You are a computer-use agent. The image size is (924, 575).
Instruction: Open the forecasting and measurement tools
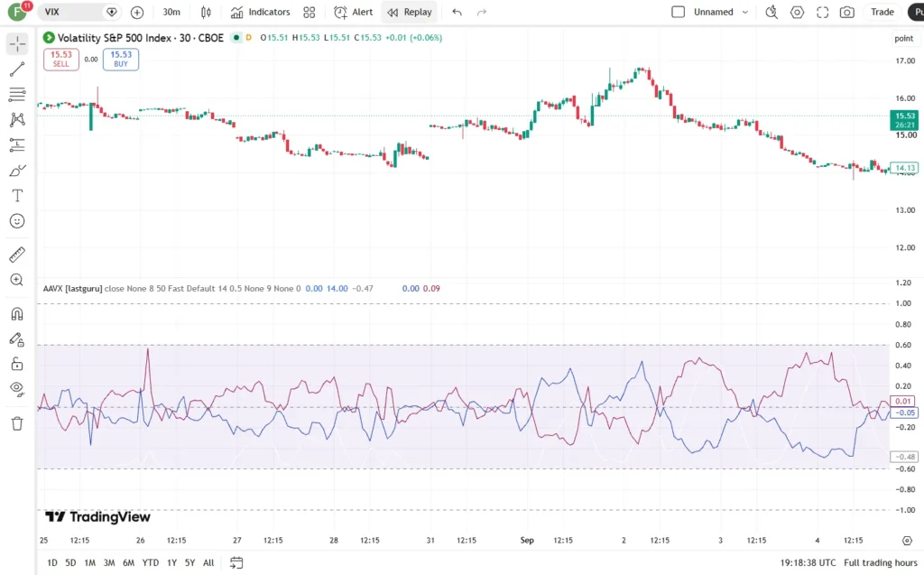point(17,145)
